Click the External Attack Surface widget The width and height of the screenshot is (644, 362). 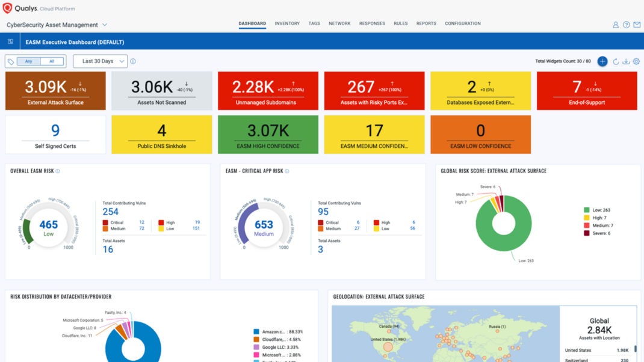click(55, 90)
